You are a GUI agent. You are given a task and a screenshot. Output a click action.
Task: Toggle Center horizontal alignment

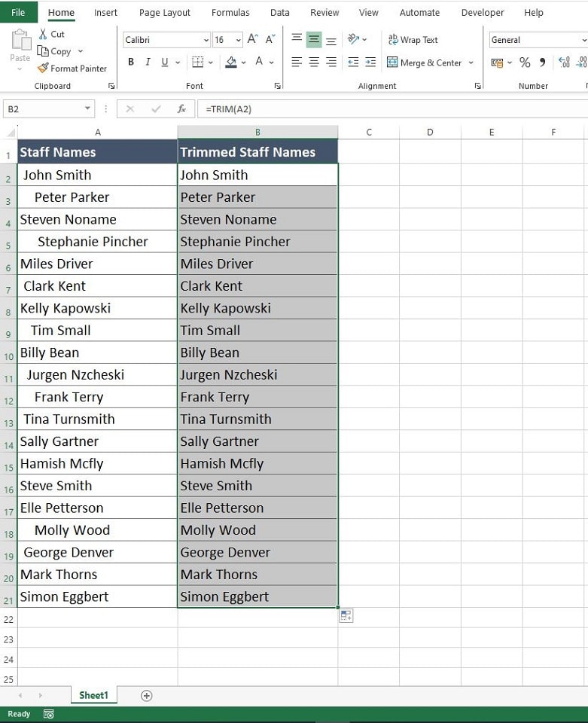314,62
